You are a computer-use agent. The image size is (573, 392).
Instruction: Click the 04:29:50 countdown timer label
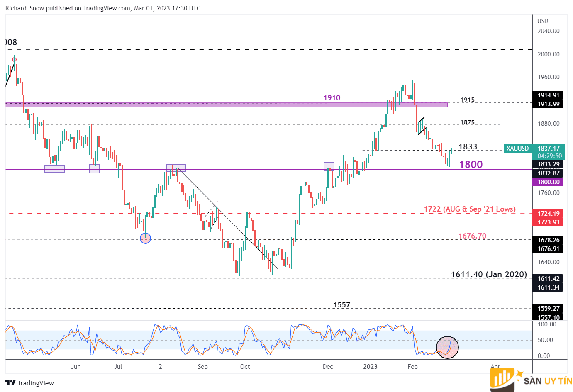[x=549, y=156]
